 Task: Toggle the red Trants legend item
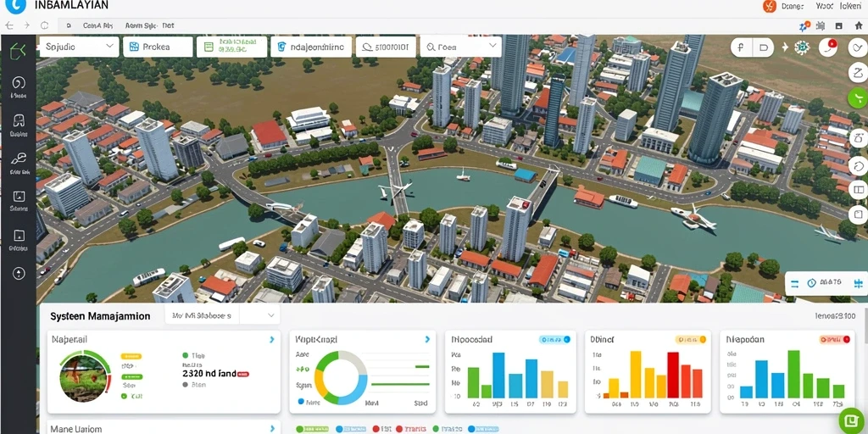[x=411, y=429]
